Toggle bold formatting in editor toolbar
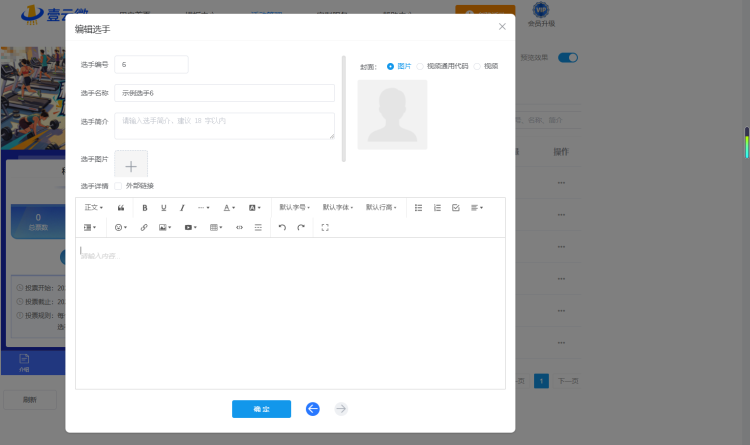The height and width of the screenshot is (445, 750). pos(144,208)
